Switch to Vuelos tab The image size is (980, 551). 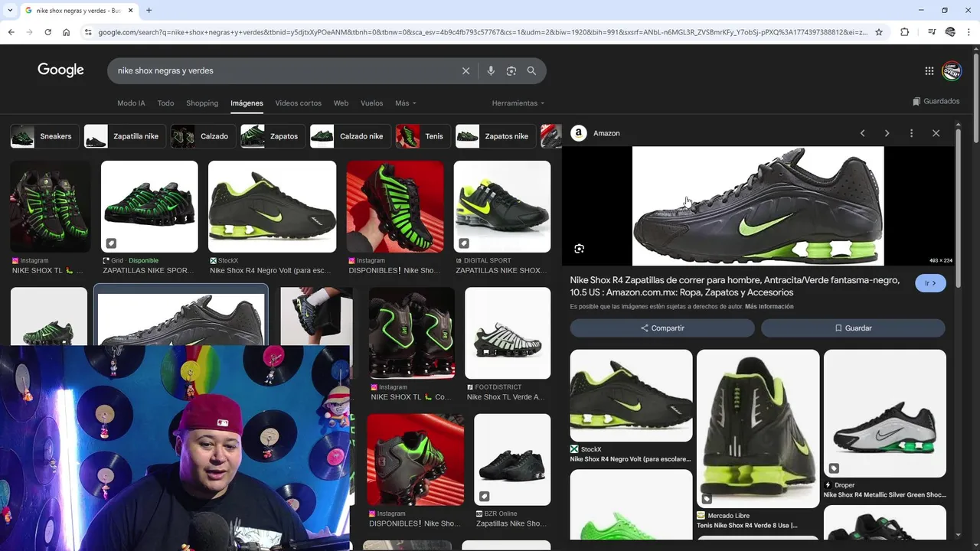[371, 103]
